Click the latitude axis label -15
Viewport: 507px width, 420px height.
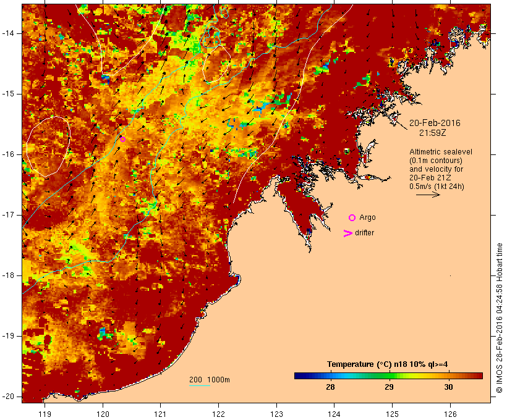(8, 94)
